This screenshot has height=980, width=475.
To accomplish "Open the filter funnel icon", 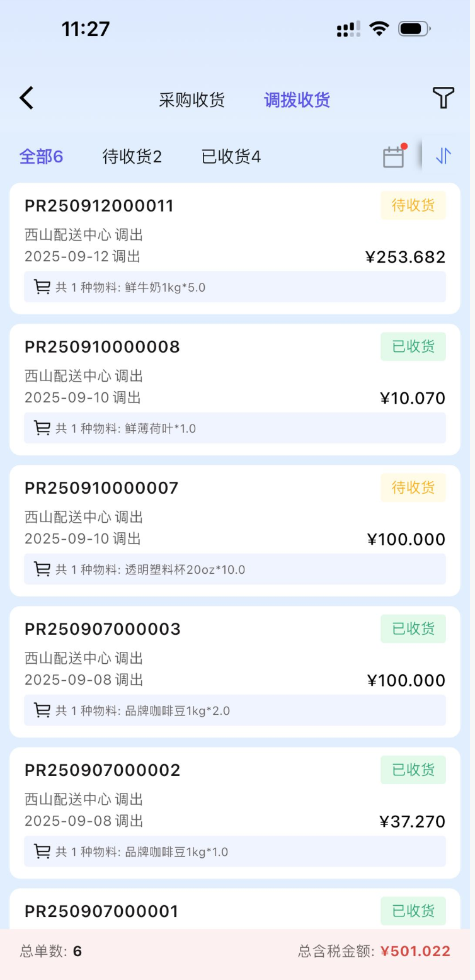I will click(x=443, y=98).
